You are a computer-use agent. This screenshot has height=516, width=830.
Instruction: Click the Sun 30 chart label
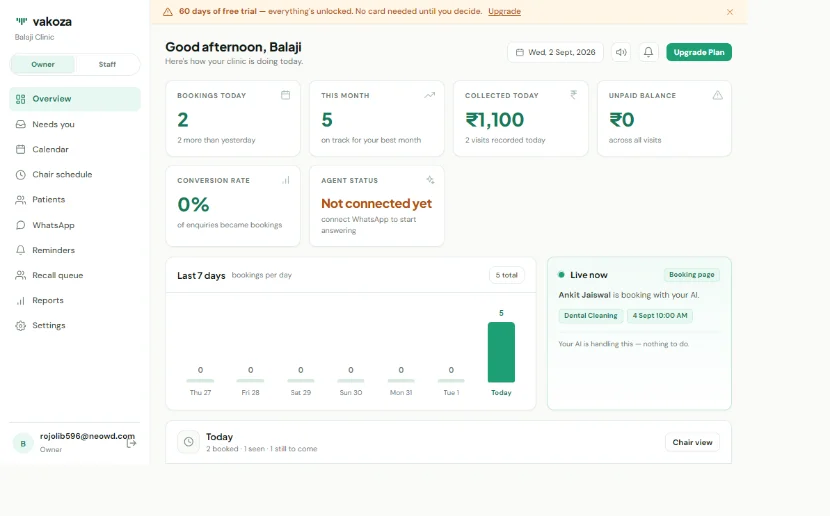pos(351,393)
